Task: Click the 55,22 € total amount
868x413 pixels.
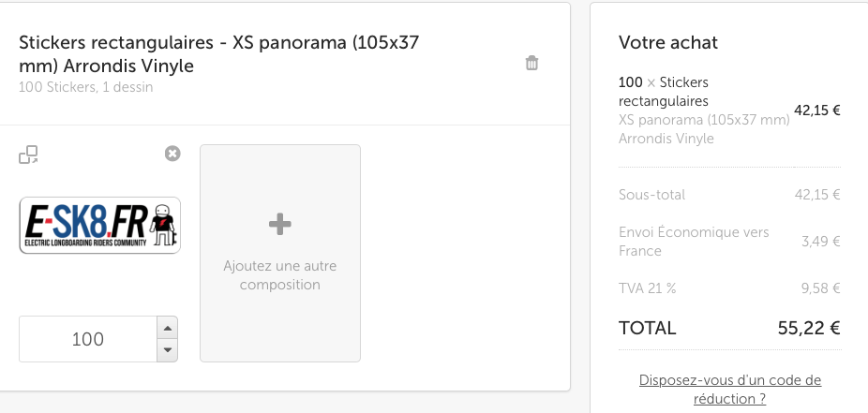Action: click(809, 328)
